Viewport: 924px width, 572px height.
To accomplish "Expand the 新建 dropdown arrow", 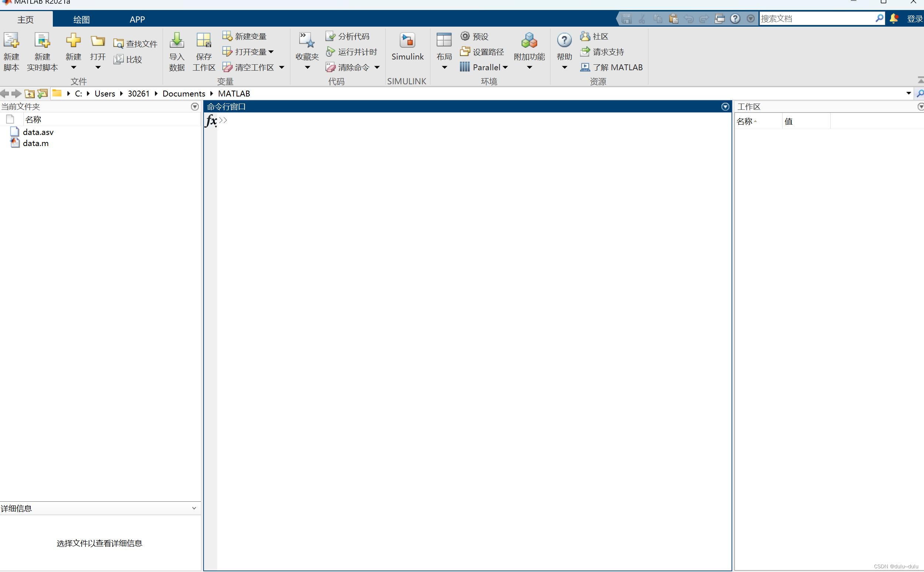I will [x=74, y=67].
